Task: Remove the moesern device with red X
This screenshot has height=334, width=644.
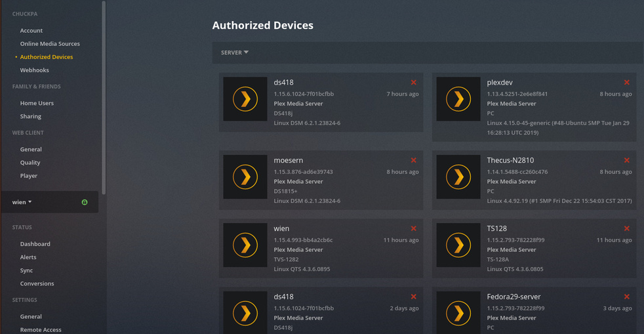Action: point(414,160)
